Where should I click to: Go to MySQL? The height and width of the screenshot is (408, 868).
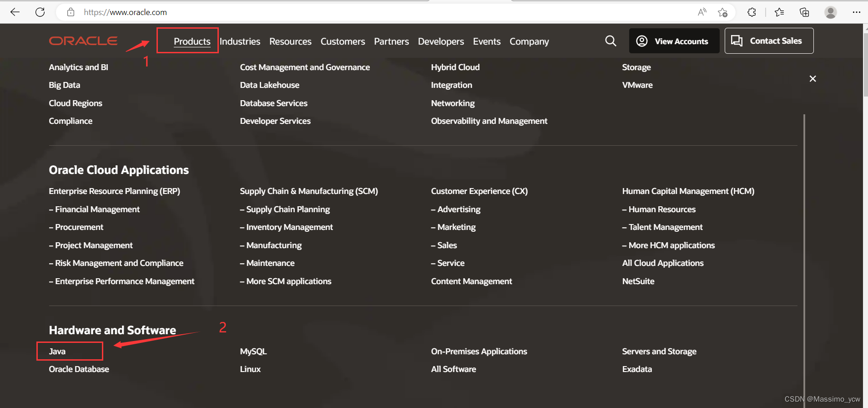click(253, 352)
